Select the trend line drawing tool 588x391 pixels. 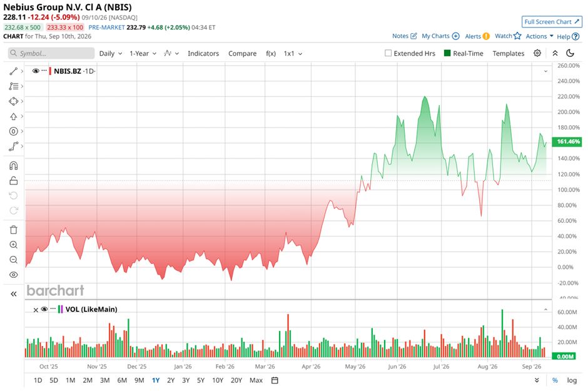14,71
